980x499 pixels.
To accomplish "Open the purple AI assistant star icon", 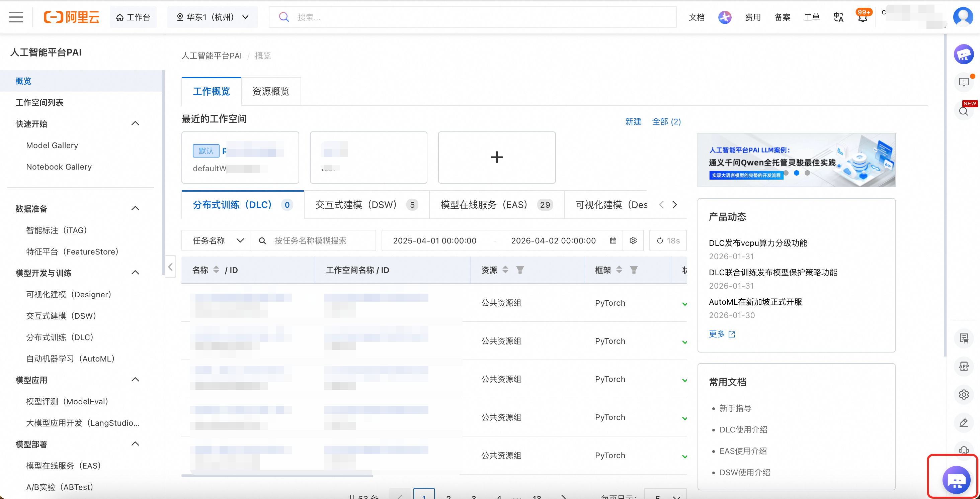I will coord(724,17).
